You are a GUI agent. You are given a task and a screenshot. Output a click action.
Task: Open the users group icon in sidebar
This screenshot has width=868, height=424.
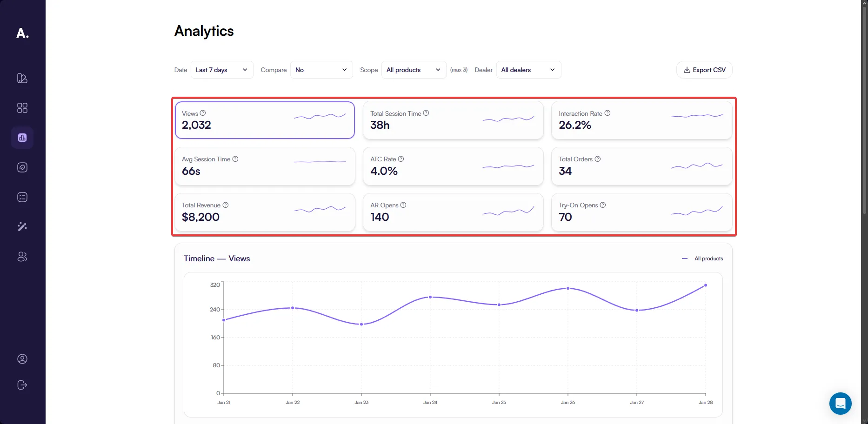point(22,257)
